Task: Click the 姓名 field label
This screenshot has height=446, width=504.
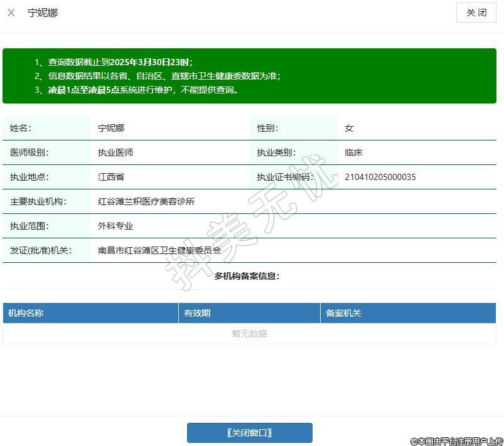Action: [20, 128]
